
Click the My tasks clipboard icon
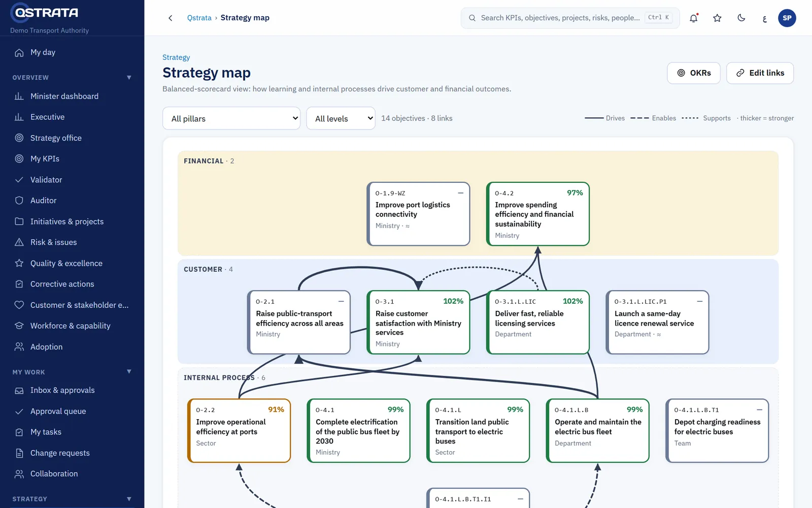click(x=19, y=432)
